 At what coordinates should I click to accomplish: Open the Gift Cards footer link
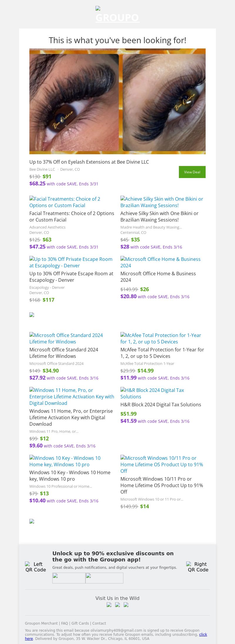pyautogui.click(x=80, y=623)
